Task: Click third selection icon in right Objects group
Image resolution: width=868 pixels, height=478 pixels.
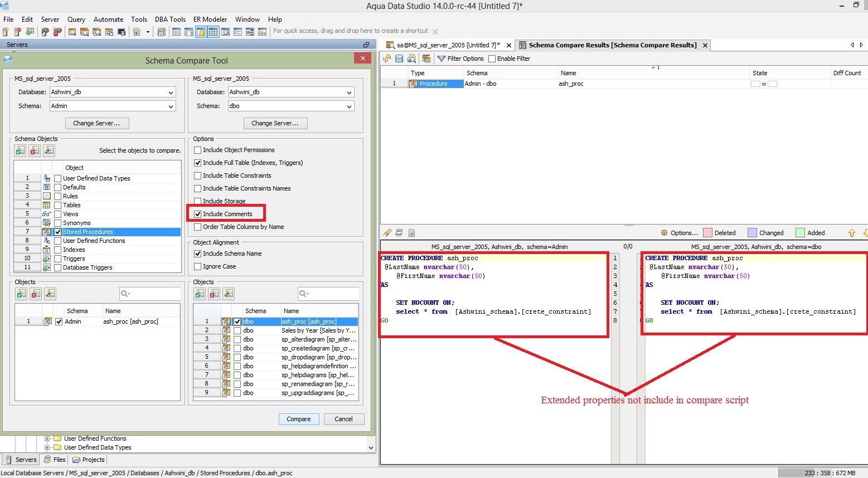Action: (x=229, y=294)
